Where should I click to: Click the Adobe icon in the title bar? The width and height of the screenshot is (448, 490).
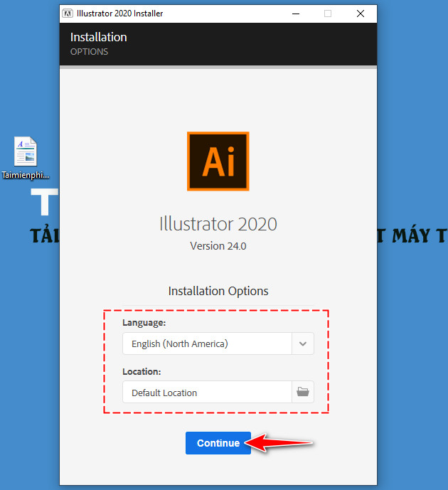[67, 14]
